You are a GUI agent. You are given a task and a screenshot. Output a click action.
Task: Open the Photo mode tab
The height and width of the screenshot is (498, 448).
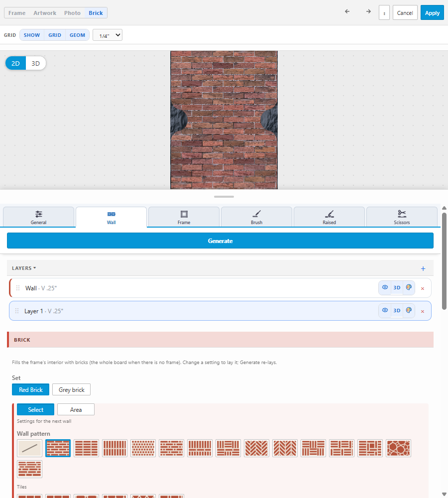pos(72,13)
